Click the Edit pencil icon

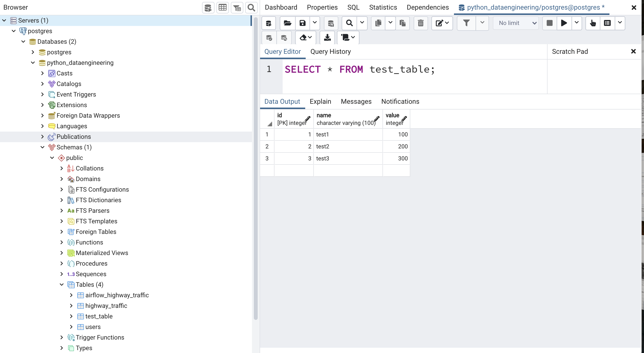pyautogui.click(x=442, y=23)
